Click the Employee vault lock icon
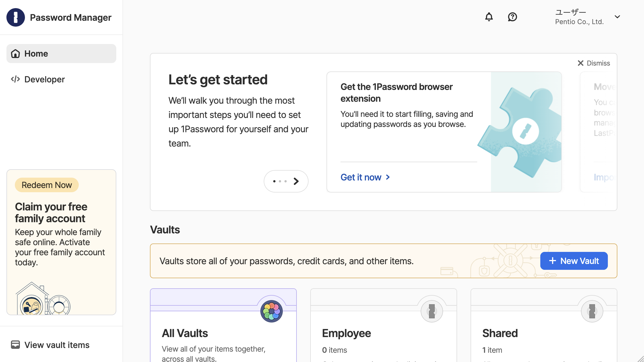This screenshot has height=362, width=644. [x=432, y=311]
